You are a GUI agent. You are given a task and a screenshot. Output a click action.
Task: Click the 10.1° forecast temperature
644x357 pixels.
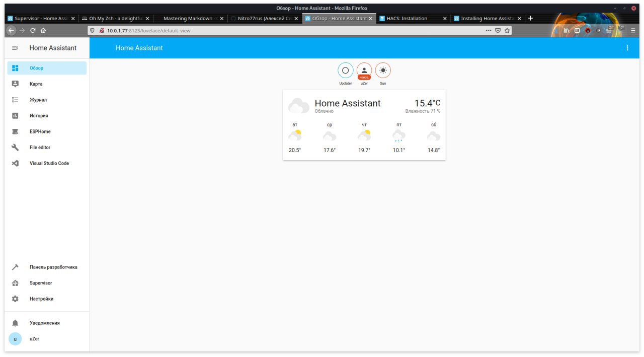point(399,150)
